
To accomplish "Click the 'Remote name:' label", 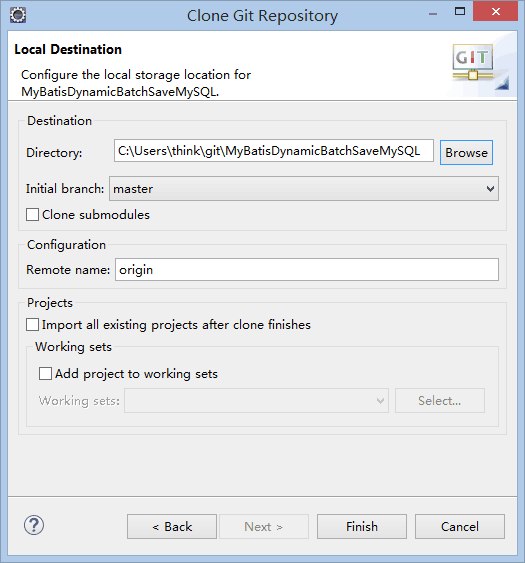I will (68, 270).
